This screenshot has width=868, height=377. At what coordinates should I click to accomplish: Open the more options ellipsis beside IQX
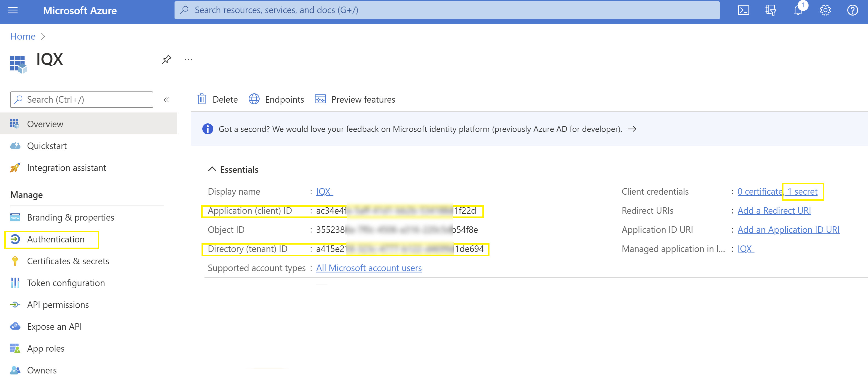click(188, 59)
